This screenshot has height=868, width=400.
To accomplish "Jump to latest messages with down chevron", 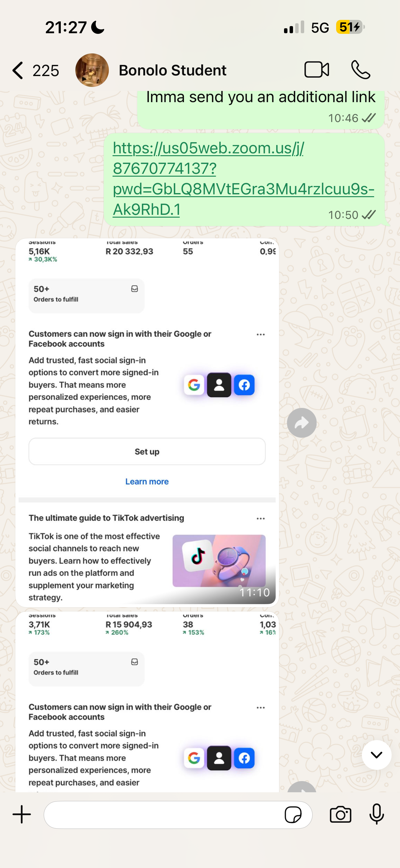I will click(x=376, y=755).
